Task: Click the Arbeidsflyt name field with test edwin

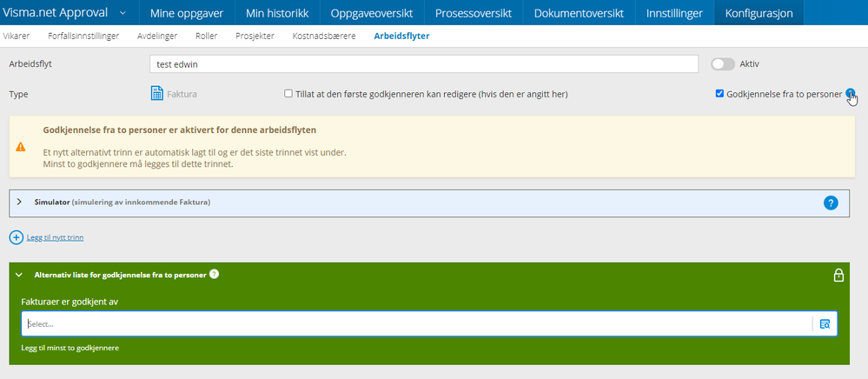Action: pyautogui.click(x=423, y=64)
